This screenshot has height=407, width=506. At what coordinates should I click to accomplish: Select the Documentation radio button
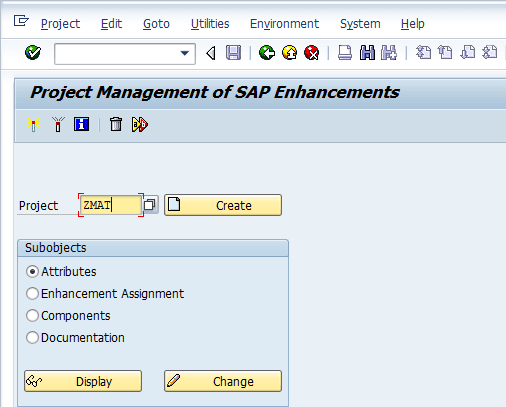[32, 338]
